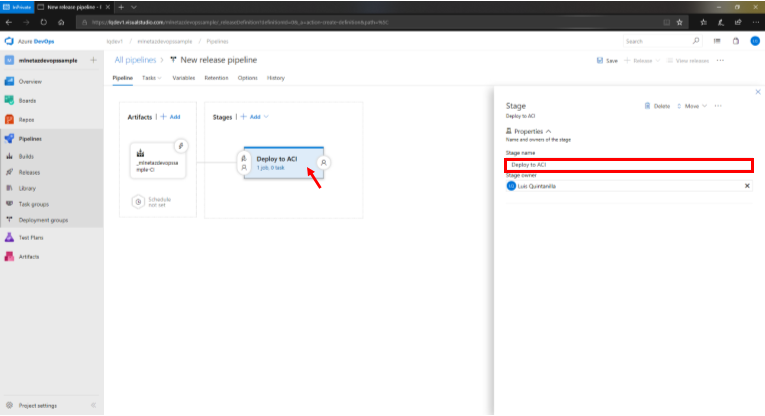This screenshot has width=765, height=416.
Task: Switch to the Variables tab
Action: pyautogui.click(x=183, y=77)
